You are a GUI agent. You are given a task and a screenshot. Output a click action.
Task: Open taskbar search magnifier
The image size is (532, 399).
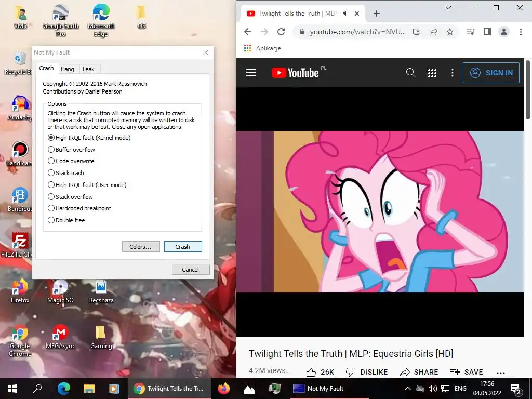[x=37, y=389]
